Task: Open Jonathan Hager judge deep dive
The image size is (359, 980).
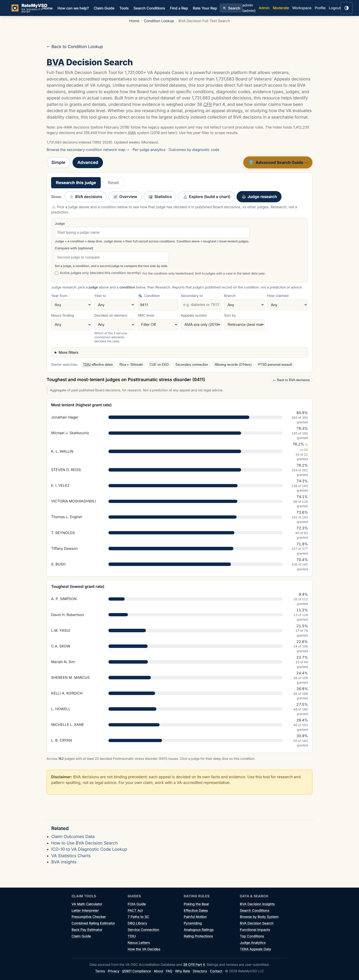Action: (x=65, y=417)
